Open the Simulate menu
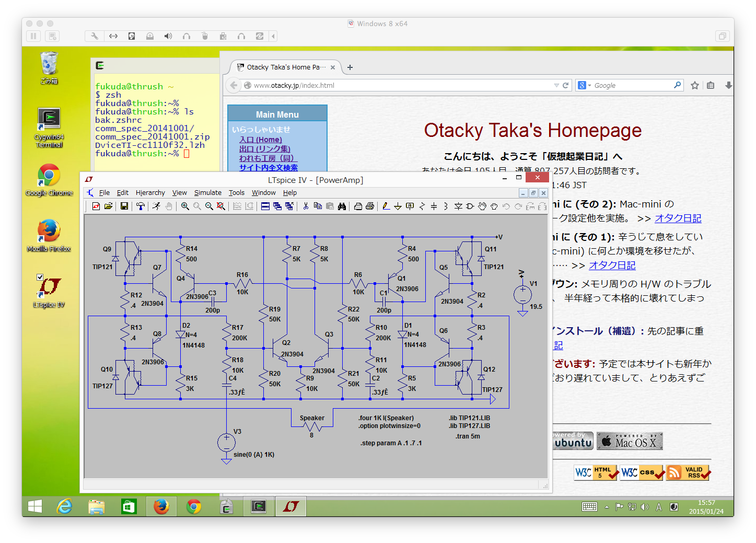Screen dimensions: 756x543 [x=208, y=193]
